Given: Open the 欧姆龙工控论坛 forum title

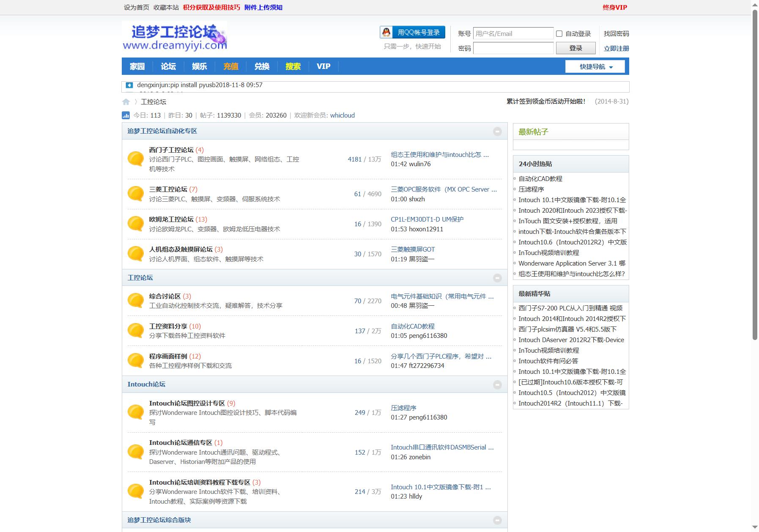Looking at the screenshot, I should tap(171, 219).
